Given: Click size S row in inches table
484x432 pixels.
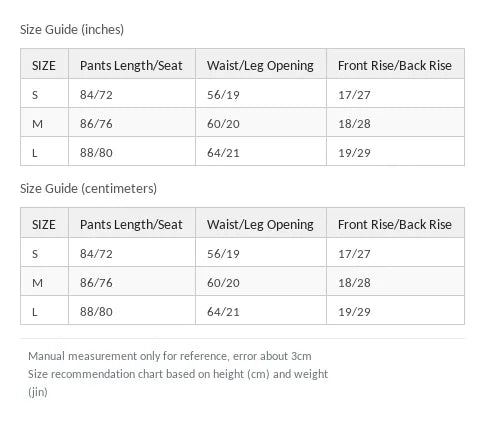Looking at the screenshot, I should 242,93.
